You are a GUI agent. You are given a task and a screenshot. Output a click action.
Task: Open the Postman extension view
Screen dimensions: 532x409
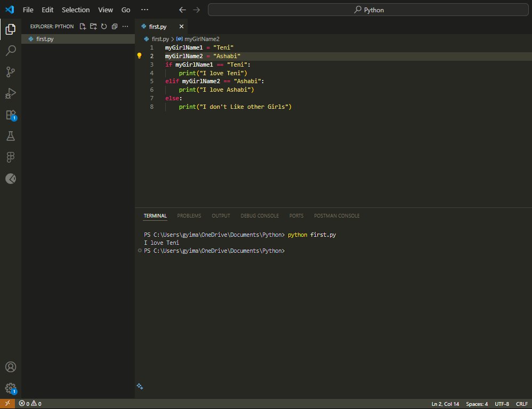(11, 179)
